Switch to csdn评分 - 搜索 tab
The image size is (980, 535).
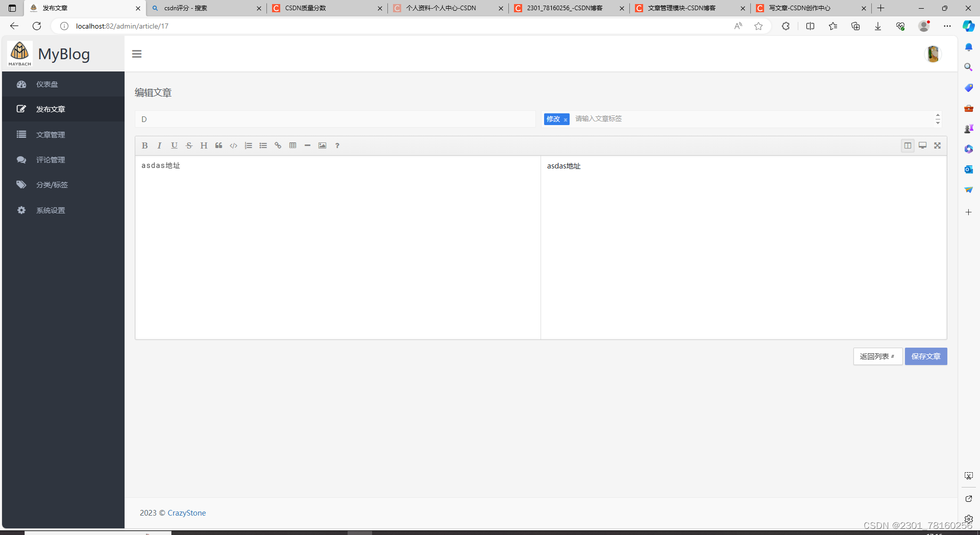(206, 8)
